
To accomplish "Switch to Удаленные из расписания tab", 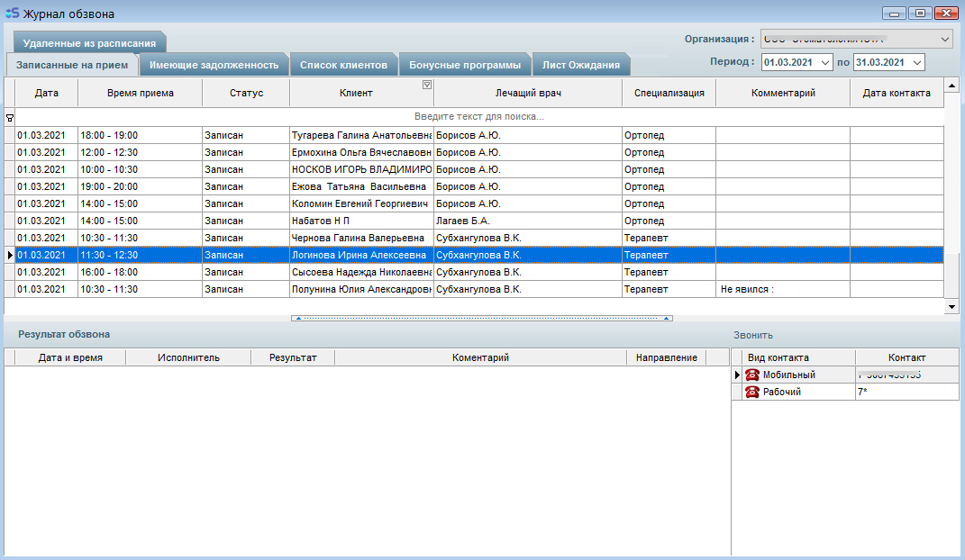I will [89, 43].
